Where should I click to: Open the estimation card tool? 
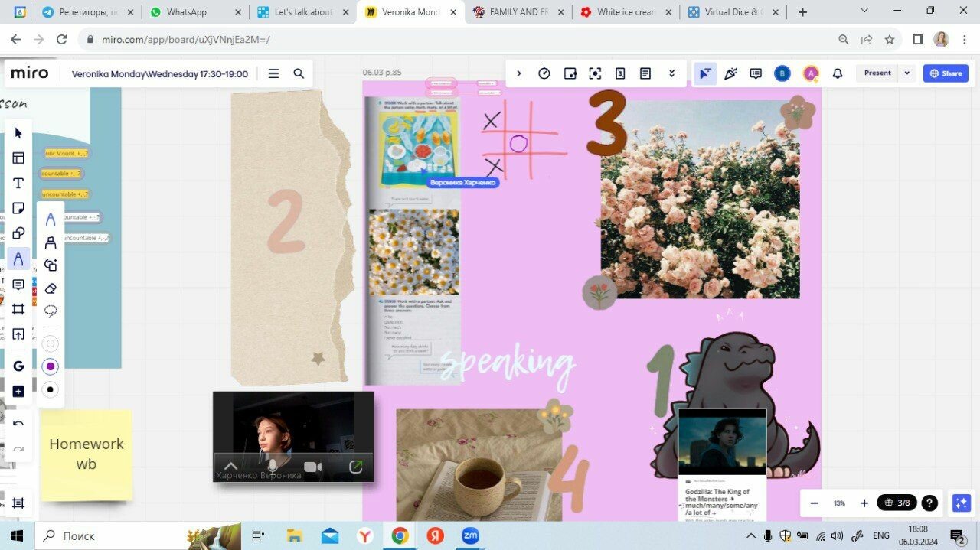pos(620,73)
